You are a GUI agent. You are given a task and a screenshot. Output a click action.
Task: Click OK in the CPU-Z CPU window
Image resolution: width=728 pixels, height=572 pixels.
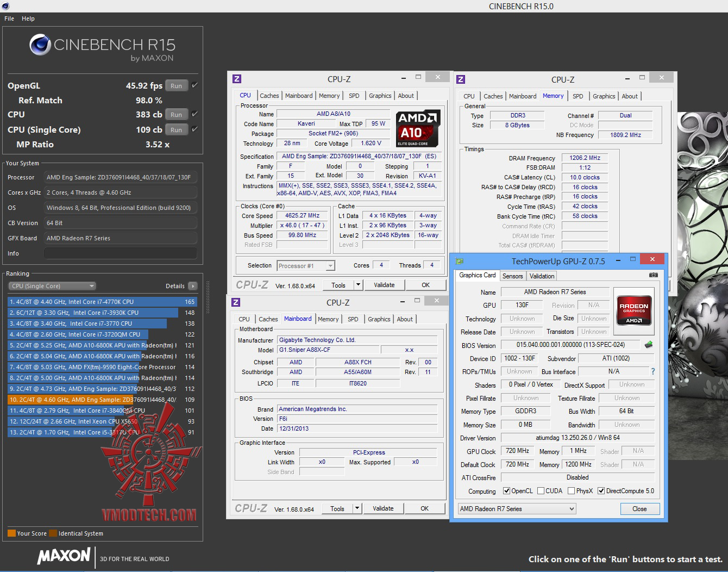425,285
